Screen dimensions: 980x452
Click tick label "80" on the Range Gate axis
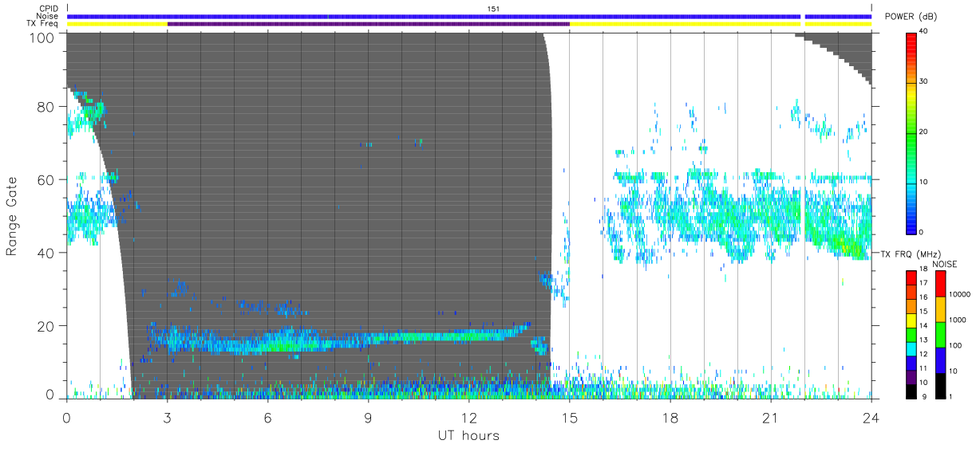45,107
